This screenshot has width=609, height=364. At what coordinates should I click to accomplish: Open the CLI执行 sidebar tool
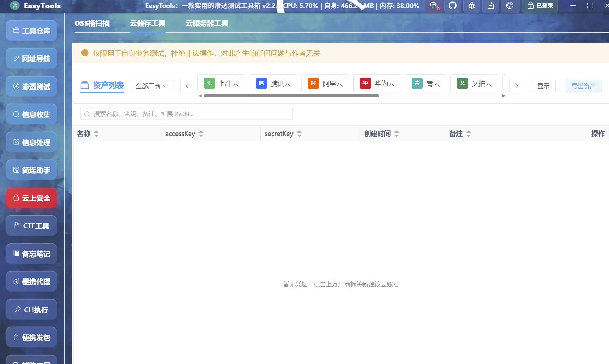pos(31,309)
